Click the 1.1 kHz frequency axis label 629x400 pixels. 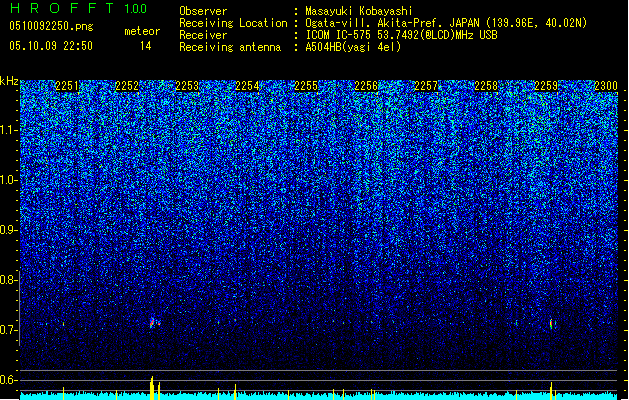coord(8,130)
